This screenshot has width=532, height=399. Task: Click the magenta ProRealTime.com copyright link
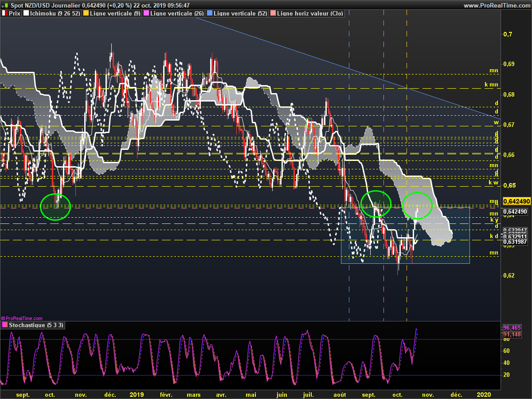22,318
